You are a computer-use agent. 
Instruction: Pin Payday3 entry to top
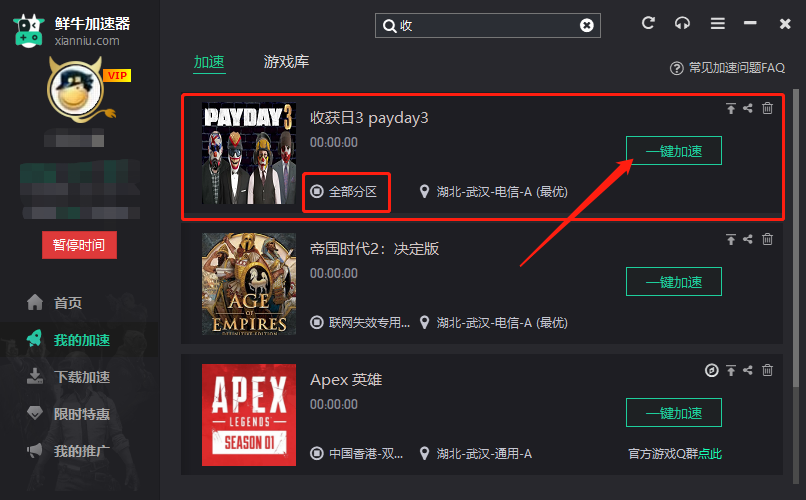click(x=730, y=108)
